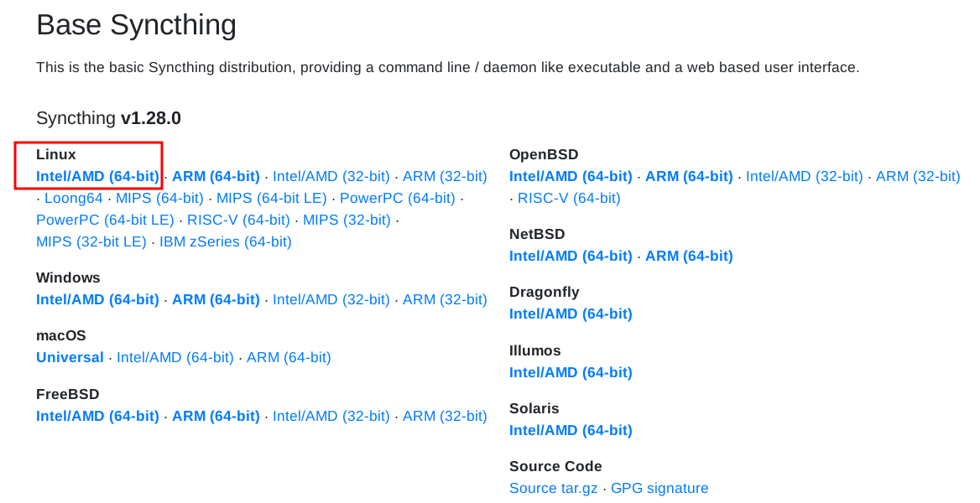The height and width of the screenshot is (503, 980).
Task: Download Windows Intel/AMD (64-bit) build
Action: (97, 299)
